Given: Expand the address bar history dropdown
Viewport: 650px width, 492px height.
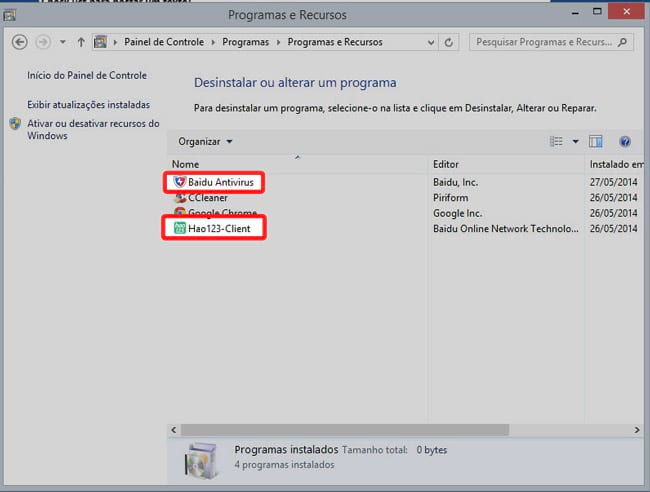Looking at the screenshot, I should click(431, 42).
